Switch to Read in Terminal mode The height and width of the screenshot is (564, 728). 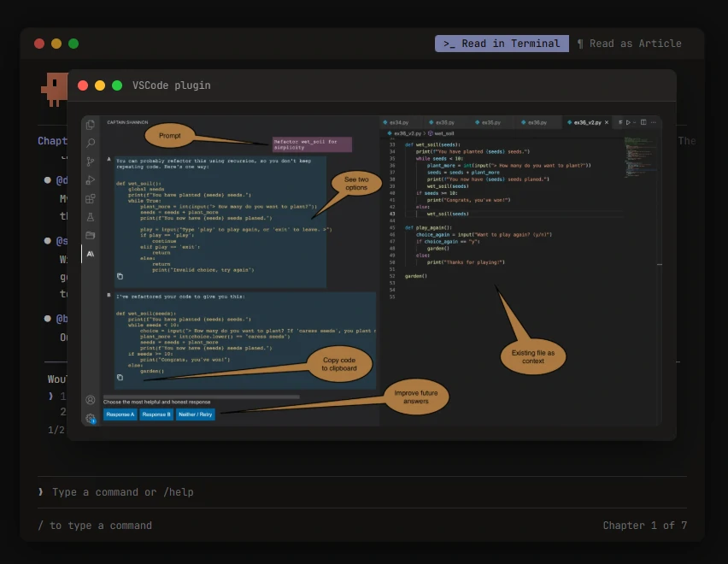click(x=502, y=44)
